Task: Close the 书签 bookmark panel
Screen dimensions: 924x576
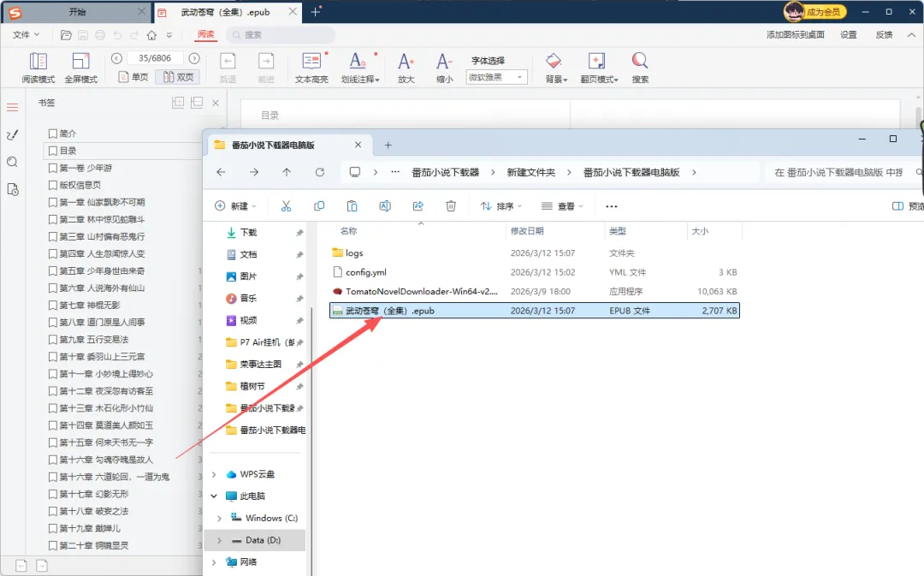Action: coord(216,103)
